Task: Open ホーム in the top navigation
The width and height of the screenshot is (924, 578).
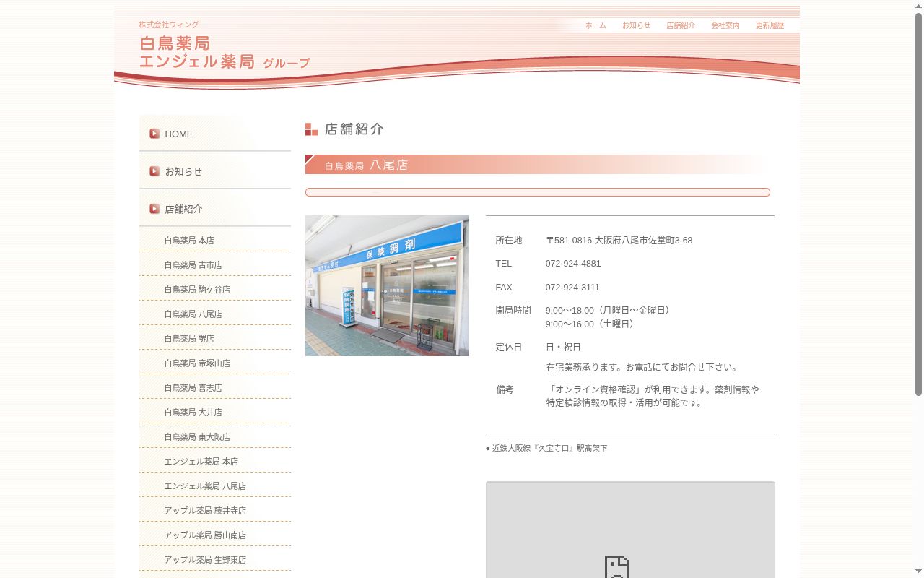Action: [x=596, y=25]
